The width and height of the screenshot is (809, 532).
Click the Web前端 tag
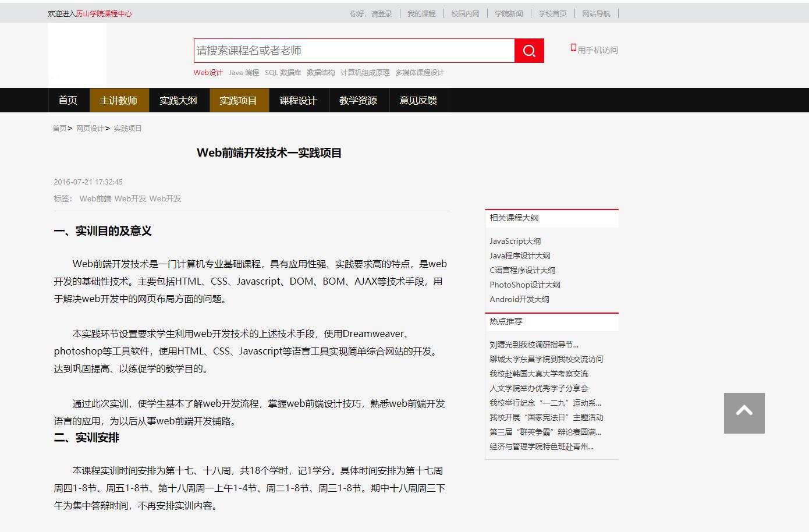tap(95, 198)
